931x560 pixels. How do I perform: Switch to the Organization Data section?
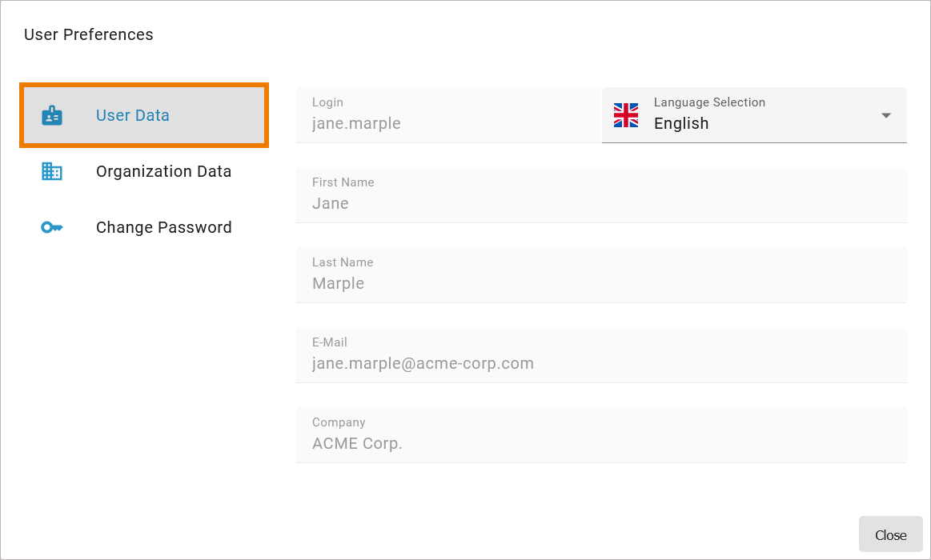(x=163, y=171)
